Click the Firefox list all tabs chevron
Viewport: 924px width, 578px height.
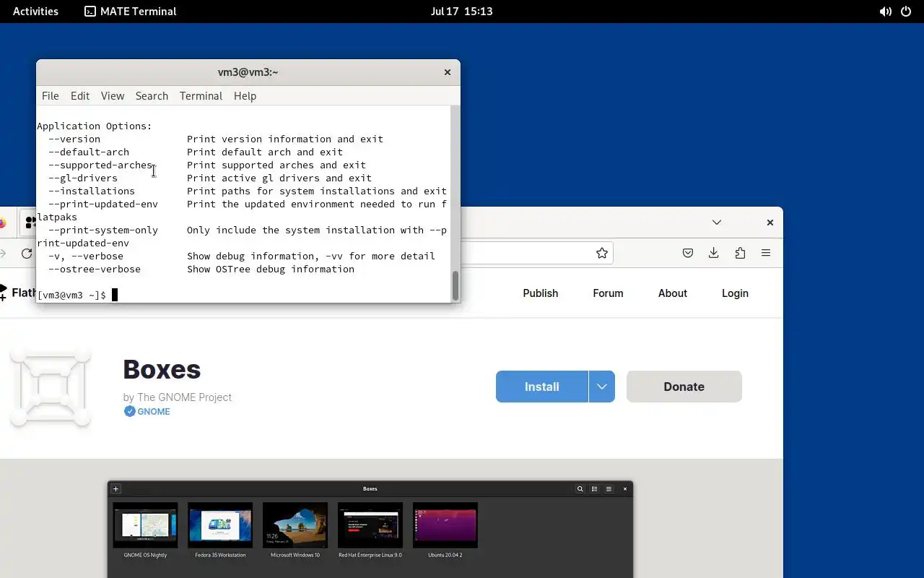(717, 223)
